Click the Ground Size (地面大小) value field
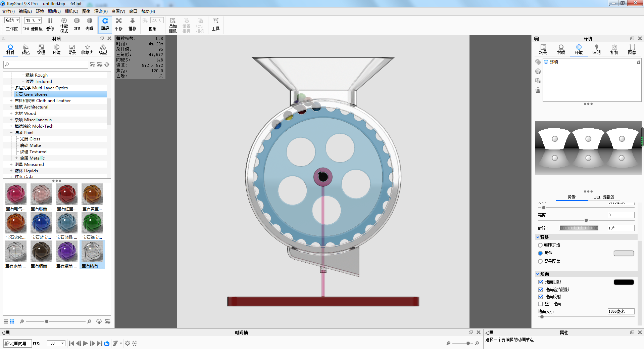The width and height of the screenshot is (644, 349). [x=621, y=311]
